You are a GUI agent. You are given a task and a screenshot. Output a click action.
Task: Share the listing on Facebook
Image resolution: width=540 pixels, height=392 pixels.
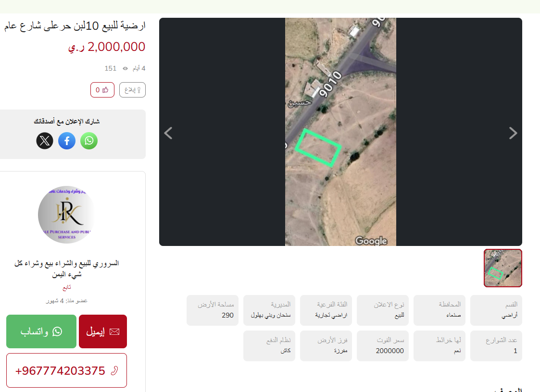coord(67,141)
